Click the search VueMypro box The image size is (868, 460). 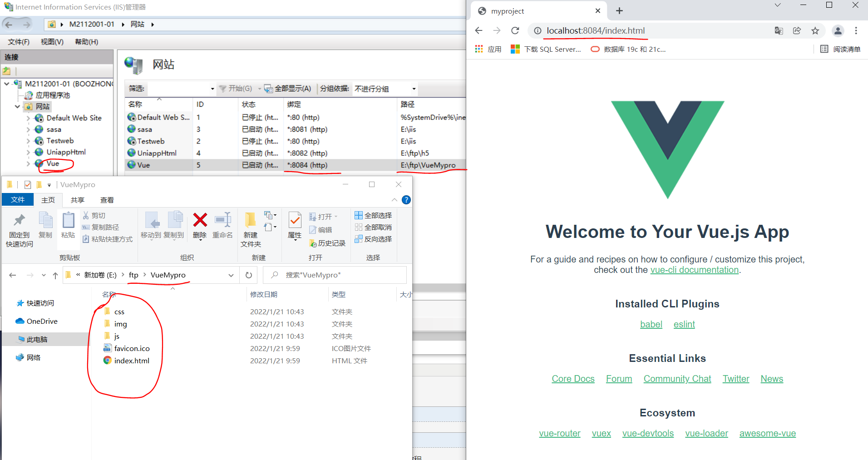coord(335,275)
